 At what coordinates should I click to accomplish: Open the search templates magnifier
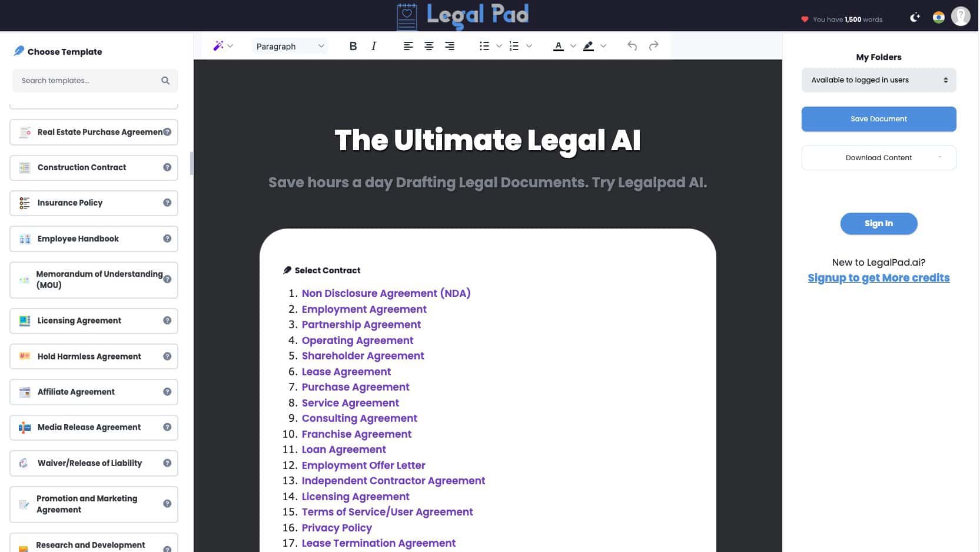click(165, 80)
